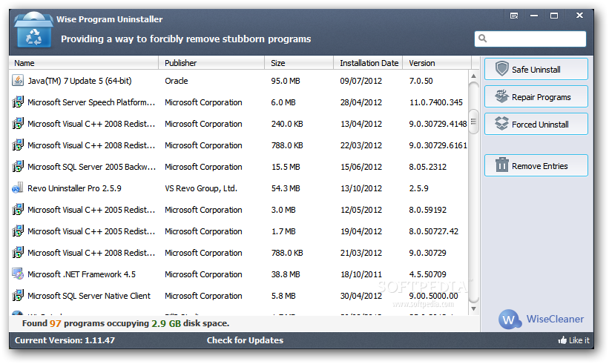Click the Revo Uninstaller Pro icon
The image size is (609, 364).
click(18, 188)
